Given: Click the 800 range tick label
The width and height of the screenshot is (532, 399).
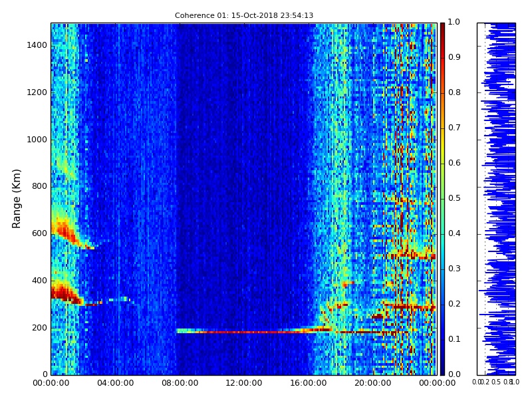Looking at the screenshot, I should (39, 186).
